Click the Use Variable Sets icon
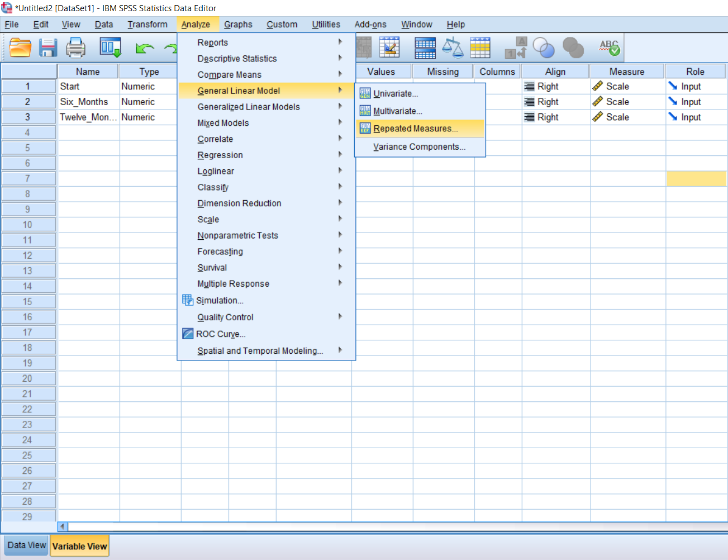Image resolution: width=728 pixels, height=560 pixels. click(544, 48)
